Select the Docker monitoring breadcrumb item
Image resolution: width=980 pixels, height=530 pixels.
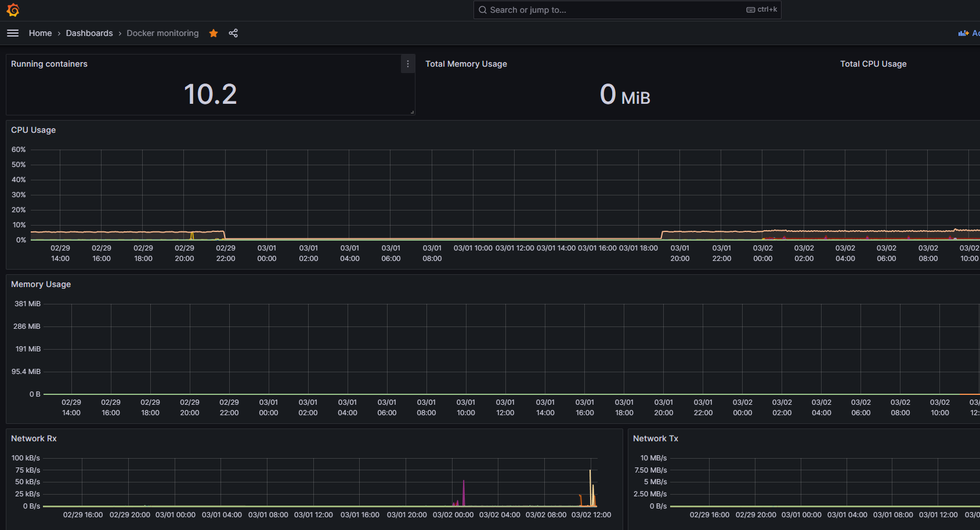(x=162, y=33)
